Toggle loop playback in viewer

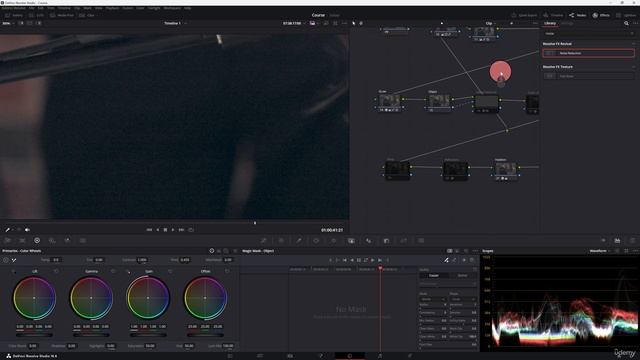tap(191, 230)
